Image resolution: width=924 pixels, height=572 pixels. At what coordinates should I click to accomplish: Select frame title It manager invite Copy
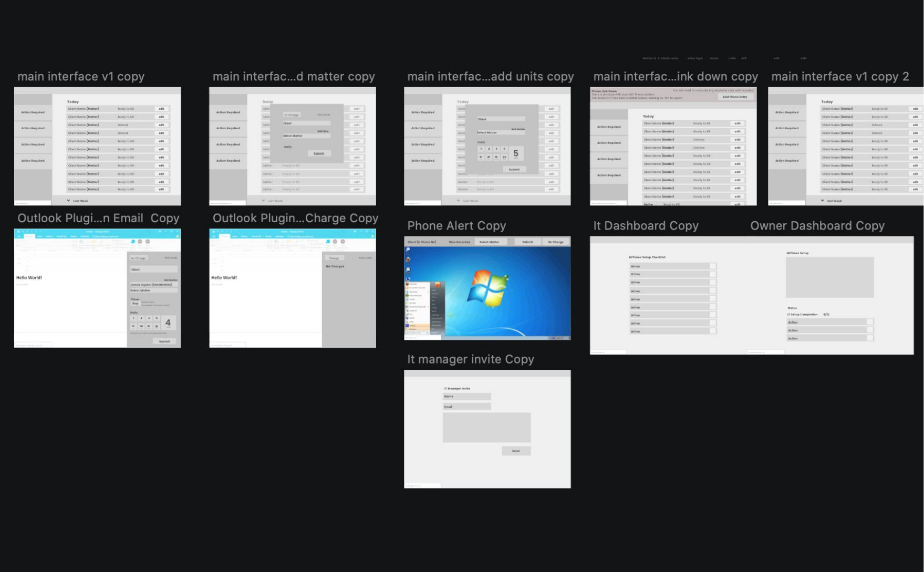tap(471, 359)
